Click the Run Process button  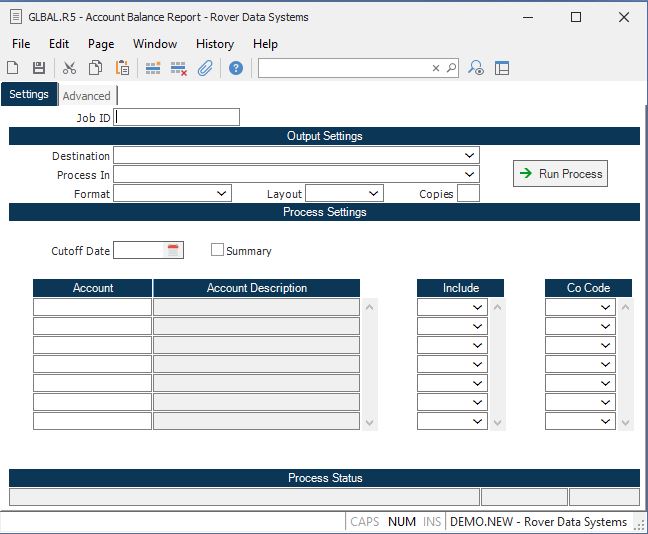[560, 174]
